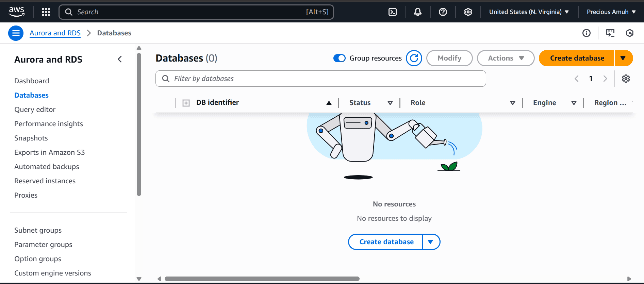Image resolution: width=644 pixels, height=284 pixels.
Task: Click the horizontal scrollbar of the table
Action: (x=262, y=279)
